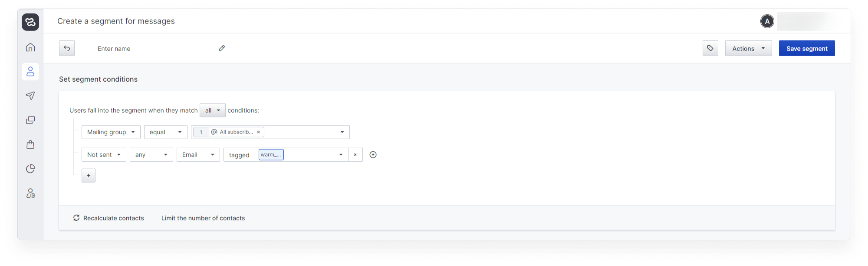
Task: Click the count '1' badge
Action: pos(201,132)
